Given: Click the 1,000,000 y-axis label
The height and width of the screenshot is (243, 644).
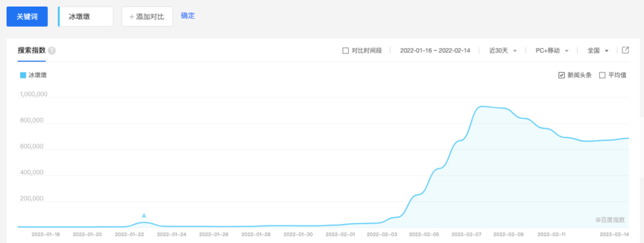Looking at the screenshot, I should 33,94.
